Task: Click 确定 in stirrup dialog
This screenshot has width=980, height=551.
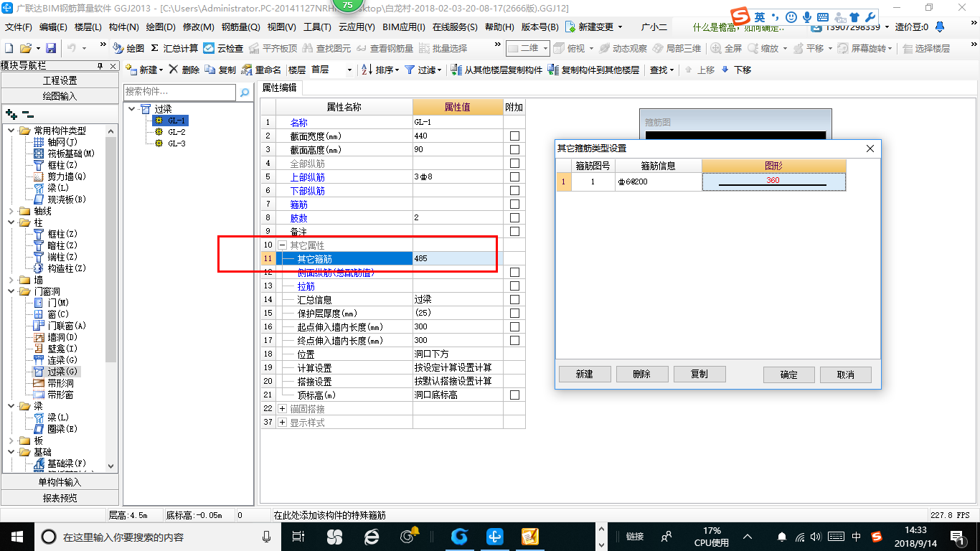Action: click(x=789, y=375)
